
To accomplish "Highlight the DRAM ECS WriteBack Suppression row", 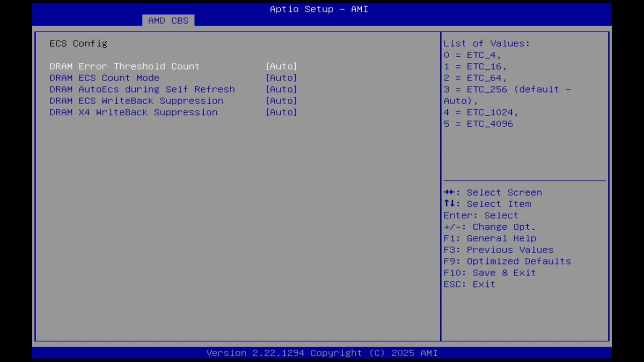I will click(136, 101).
